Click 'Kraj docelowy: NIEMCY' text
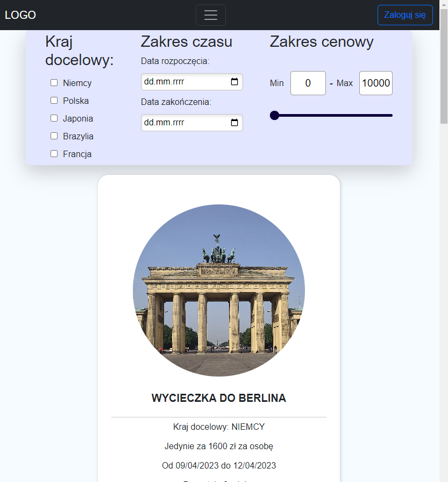The width and height of the screenshot is (448, 482). coord(219,427)
